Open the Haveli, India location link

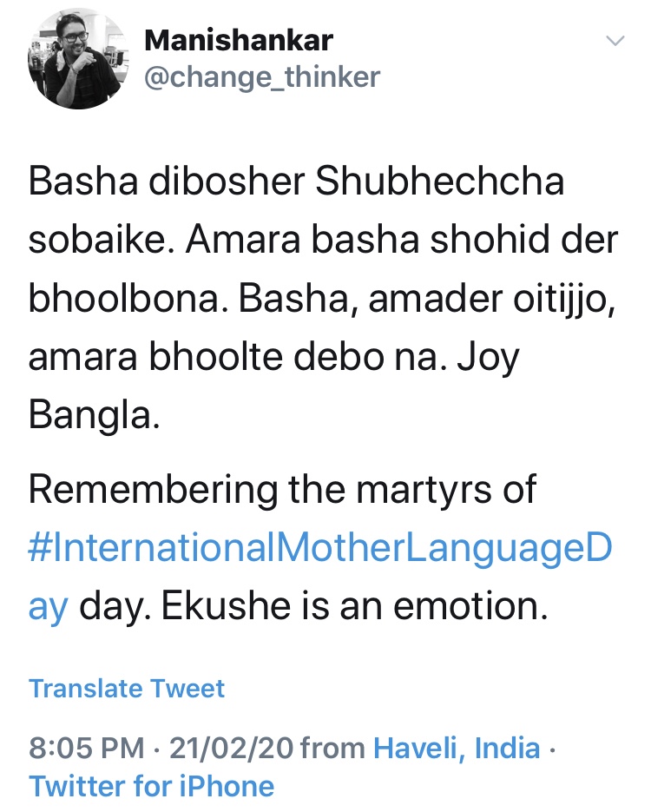(x=457, y=748)
